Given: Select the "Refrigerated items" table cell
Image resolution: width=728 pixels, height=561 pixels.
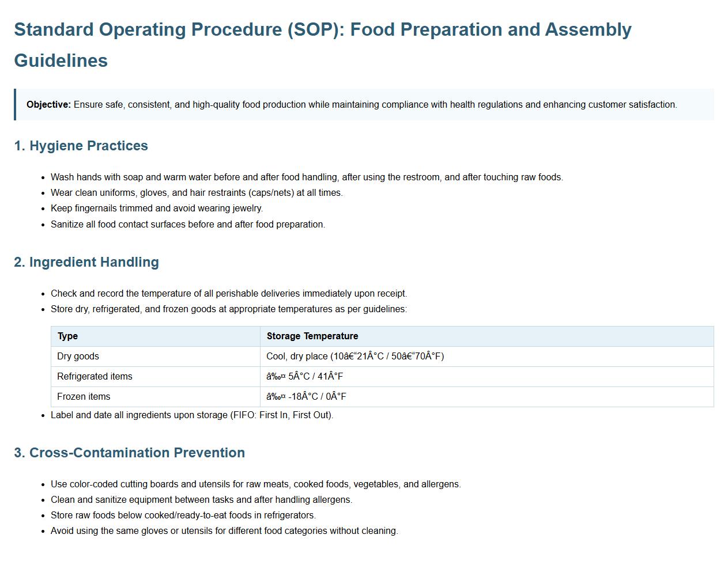Looking at the screenshot, I should (x=95, y=377).
